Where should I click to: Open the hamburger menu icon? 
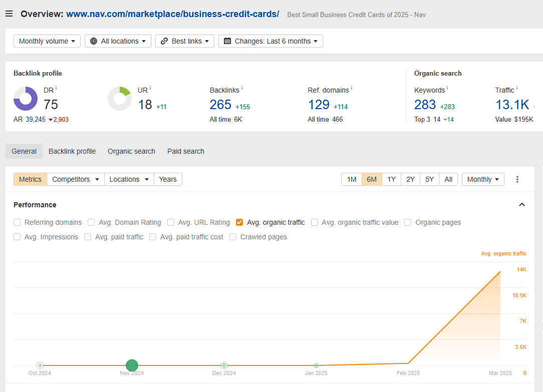9,14
